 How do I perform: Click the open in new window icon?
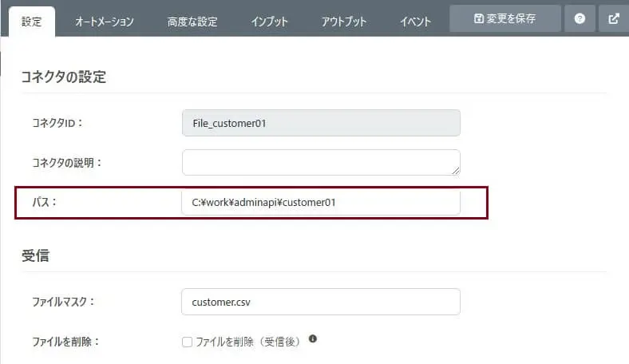pyautogui.click(x=614, y=18)
